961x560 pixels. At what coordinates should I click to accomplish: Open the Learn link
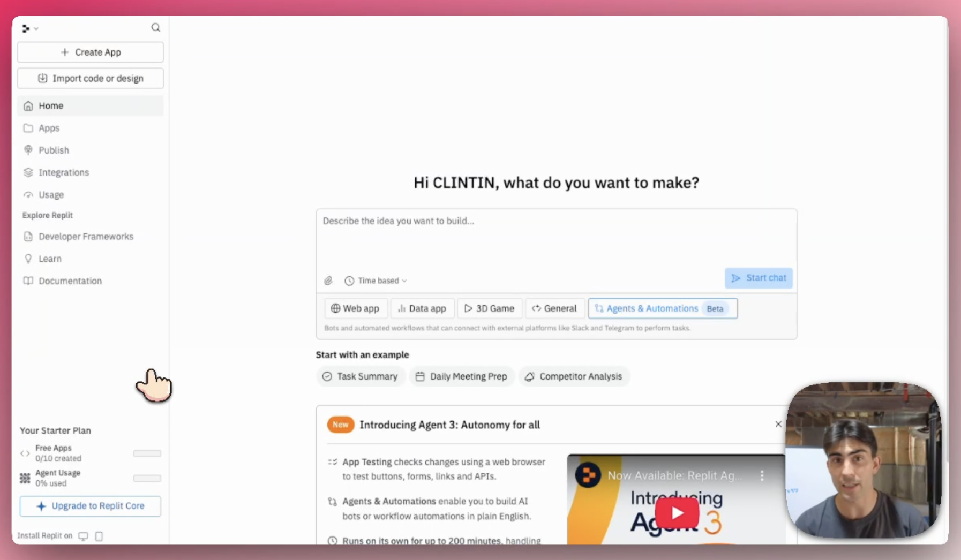coord(90,259)
